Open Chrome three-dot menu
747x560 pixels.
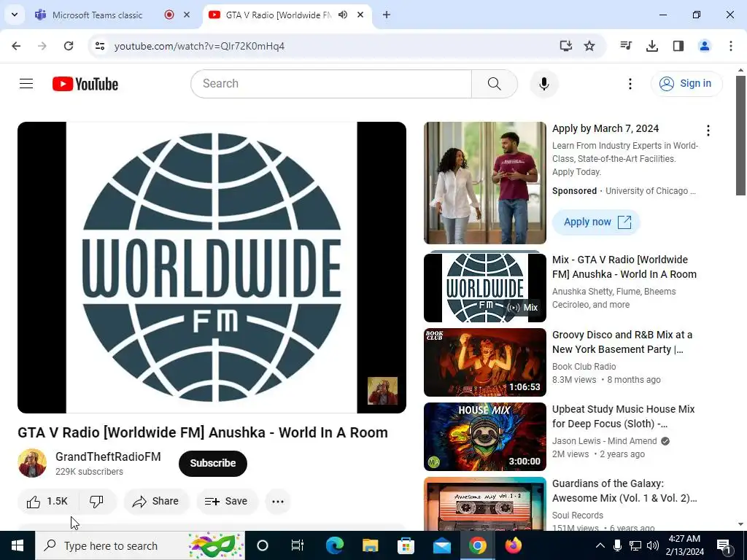731,46
